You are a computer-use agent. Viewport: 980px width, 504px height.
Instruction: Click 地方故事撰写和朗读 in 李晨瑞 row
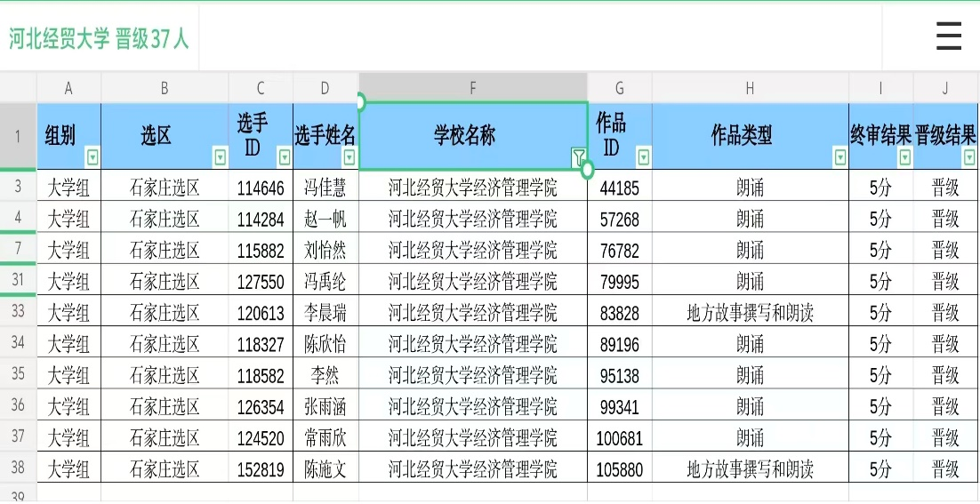coord(750,312)
